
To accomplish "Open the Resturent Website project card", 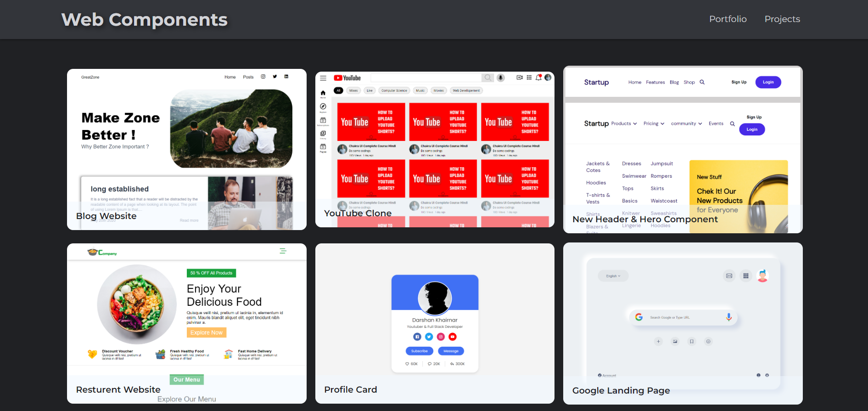I will [187, 323].
